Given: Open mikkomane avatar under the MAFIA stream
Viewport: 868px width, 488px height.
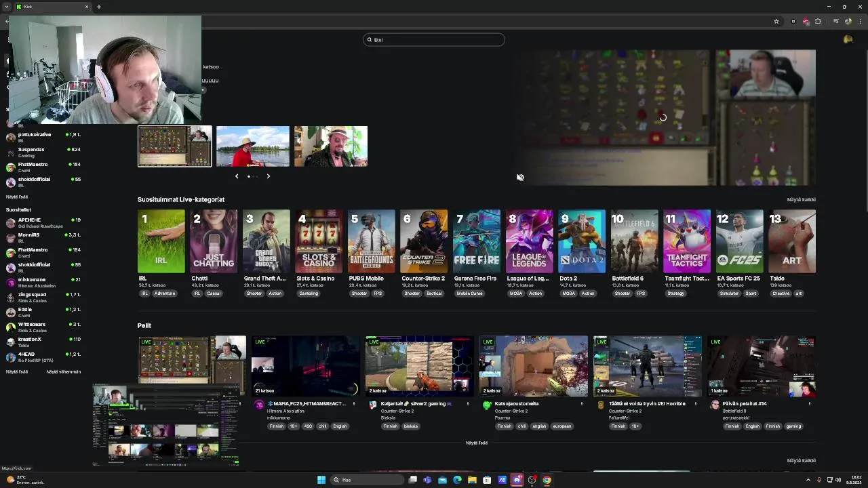Looking at the screenshot, I should point(259,405).
